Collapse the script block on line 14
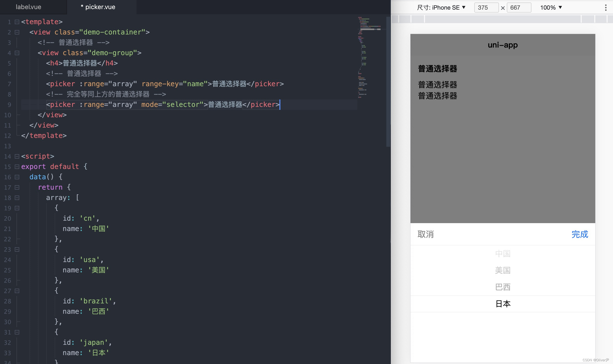The image size is (613, 364). coord(17,156)
